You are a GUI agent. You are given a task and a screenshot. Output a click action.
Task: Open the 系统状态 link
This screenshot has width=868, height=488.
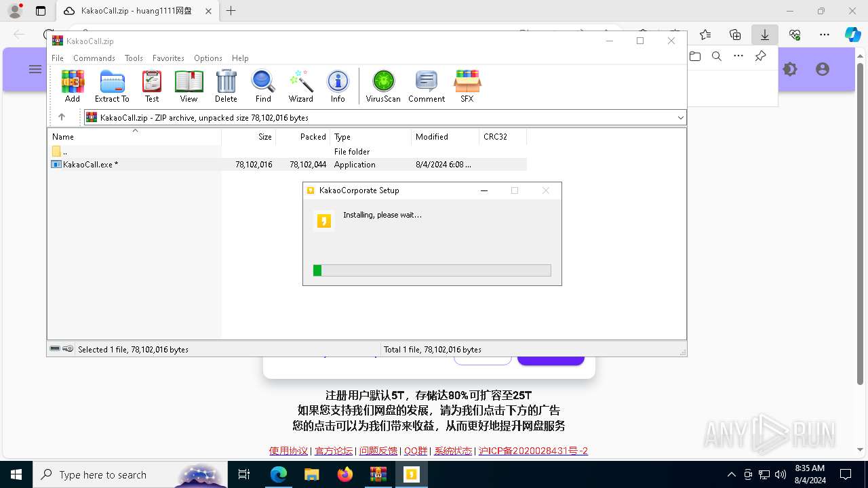453,451
